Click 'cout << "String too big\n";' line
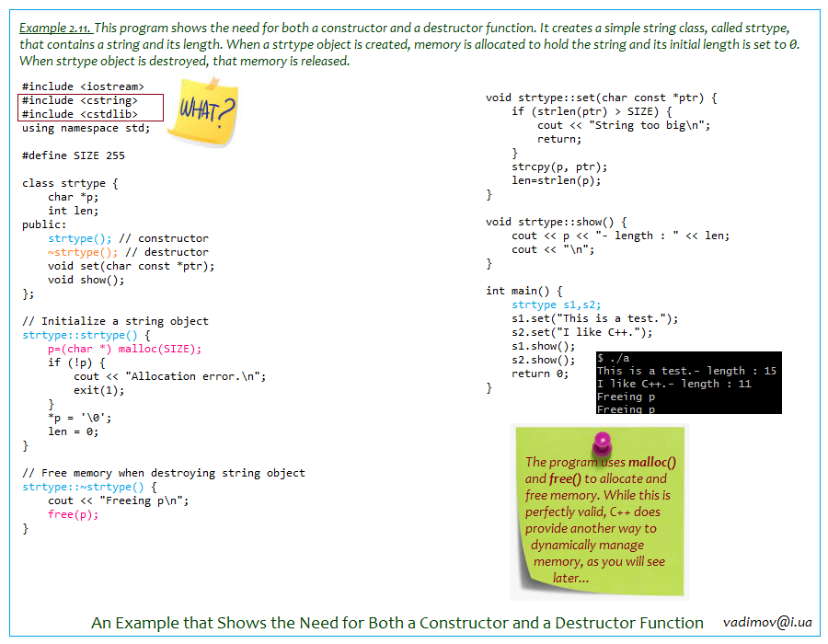 (624, 126)
